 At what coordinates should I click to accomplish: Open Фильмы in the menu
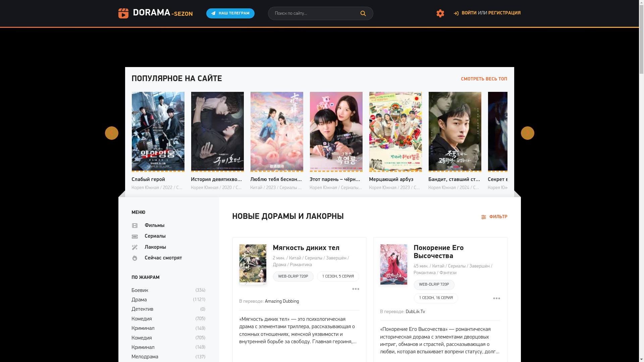click(154, 226)
